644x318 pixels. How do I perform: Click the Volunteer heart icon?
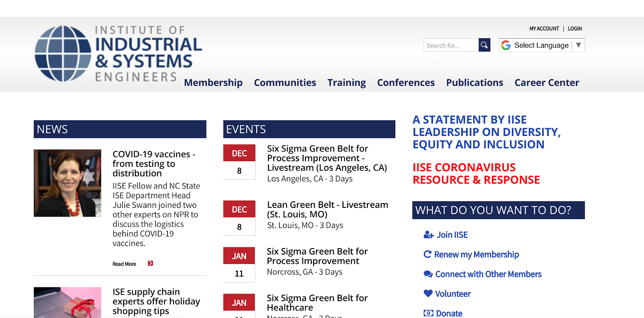[428, 293]
